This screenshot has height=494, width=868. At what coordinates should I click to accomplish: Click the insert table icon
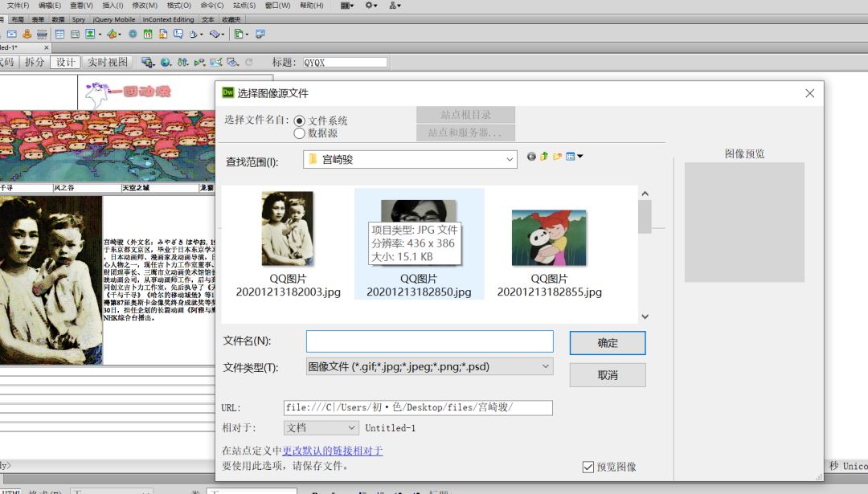tap(59, 34)
